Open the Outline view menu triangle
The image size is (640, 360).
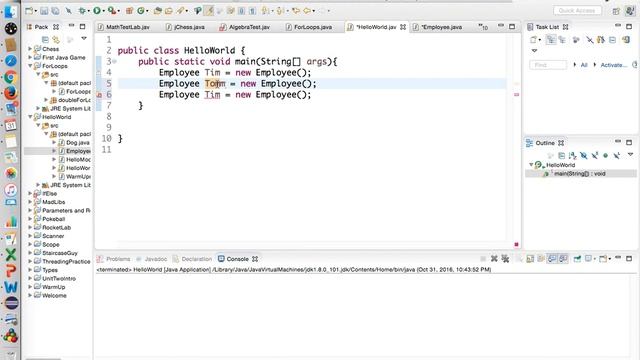click(x=631, y=154)
